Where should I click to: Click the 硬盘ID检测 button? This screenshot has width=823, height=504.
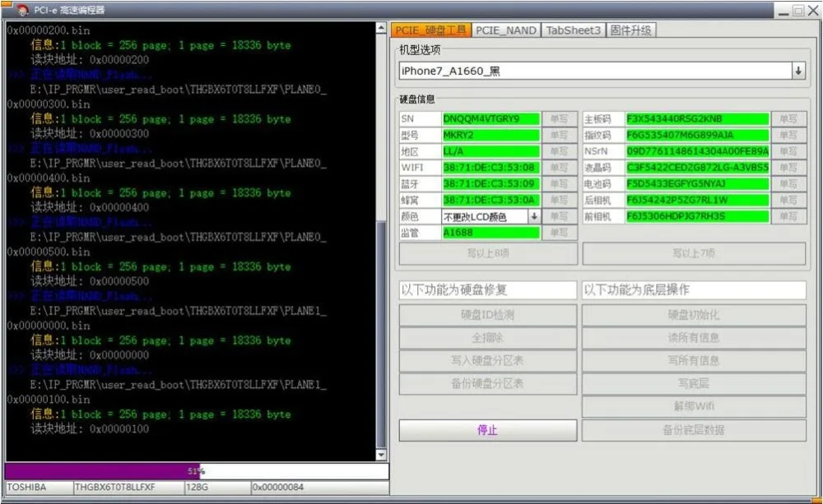tap(488, 315)
